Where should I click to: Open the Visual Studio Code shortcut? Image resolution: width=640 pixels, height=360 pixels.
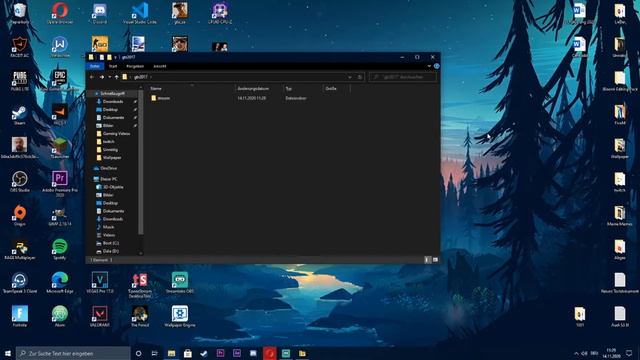coord(140,13)
